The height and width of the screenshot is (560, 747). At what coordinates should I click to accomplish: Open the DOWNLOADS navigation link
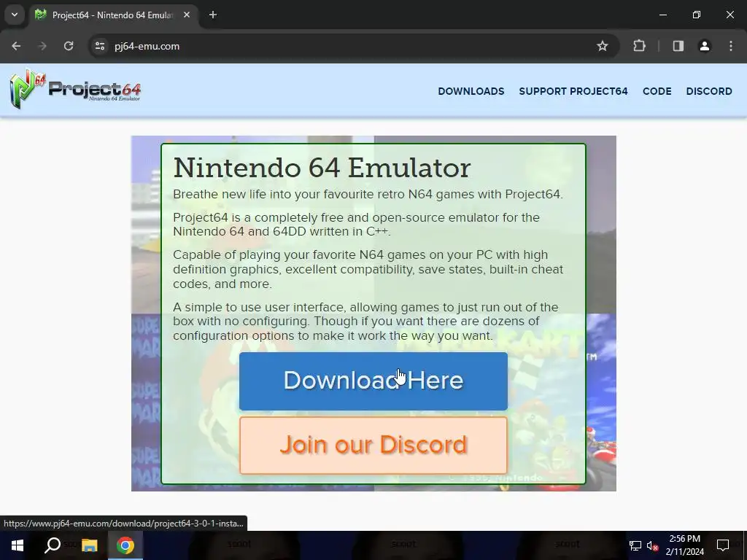[471, 91]
